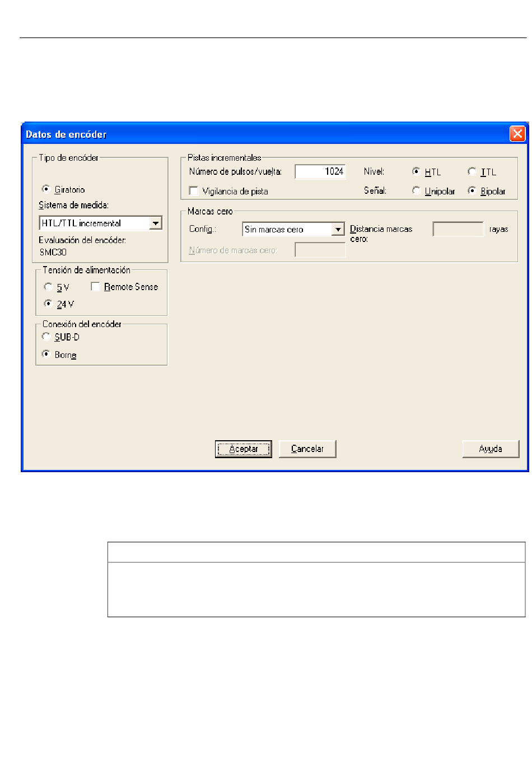Open the Config. zero marks dropdown
The width and height of the screenshot is (532, 783).
pos(338,229)
